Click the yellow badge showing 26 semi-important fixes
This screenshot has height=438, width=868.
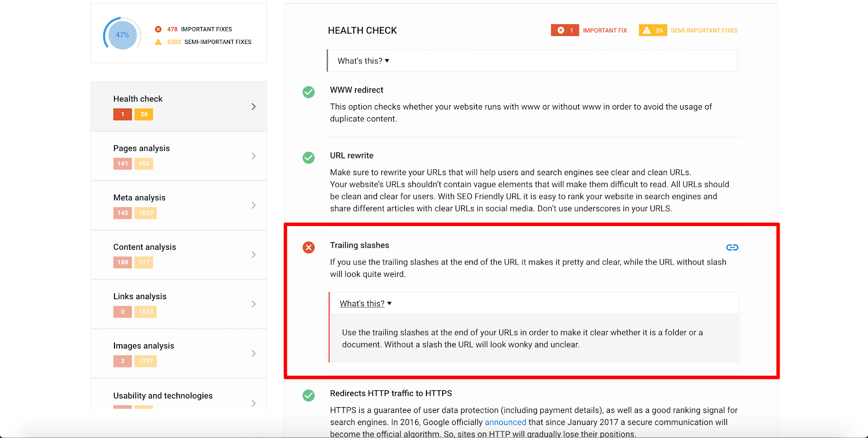[653, 30]
